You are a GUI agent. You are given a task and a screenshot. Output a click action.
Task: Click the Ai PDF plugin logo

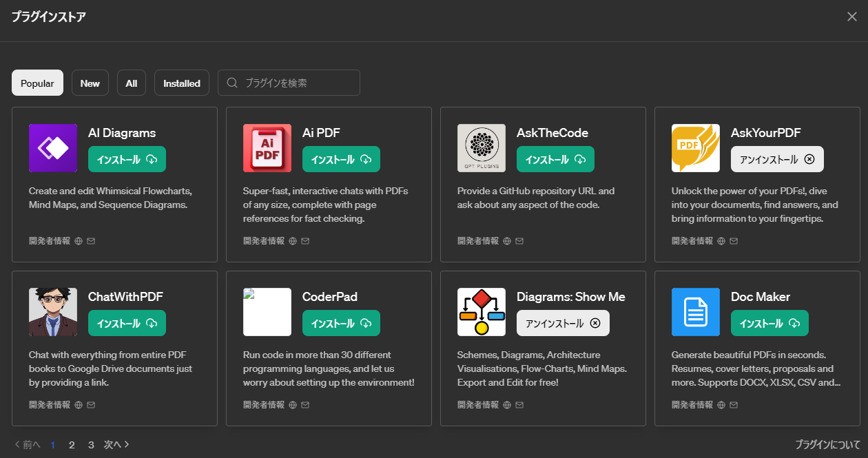tap(267, 148)
